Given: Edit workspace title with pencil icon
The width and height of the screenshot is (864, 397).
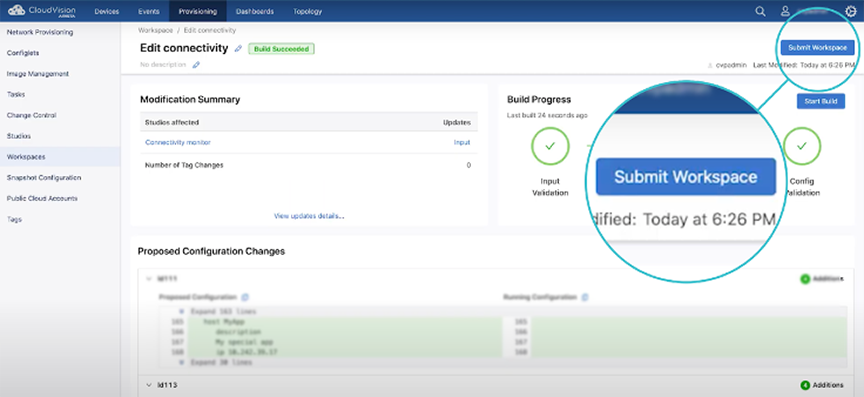Looking at the screenshot, I should point(238,49).
